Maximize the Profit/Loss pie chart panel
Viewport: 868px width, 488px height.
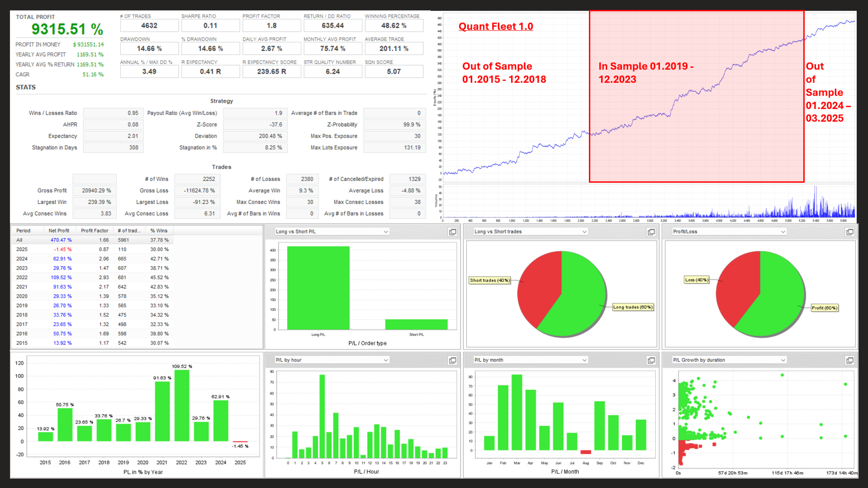(850, 232)
